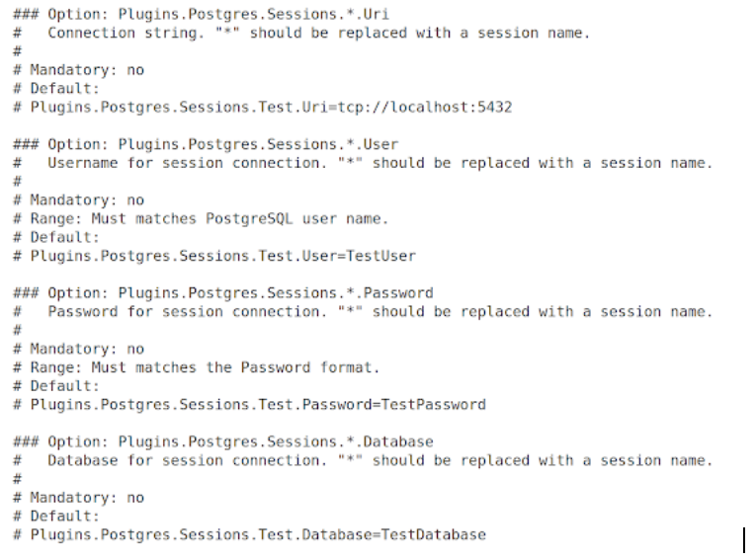Place cursor on the TestPassword value
Viewport: 756px width, 560px height.
tap(436, 405)
